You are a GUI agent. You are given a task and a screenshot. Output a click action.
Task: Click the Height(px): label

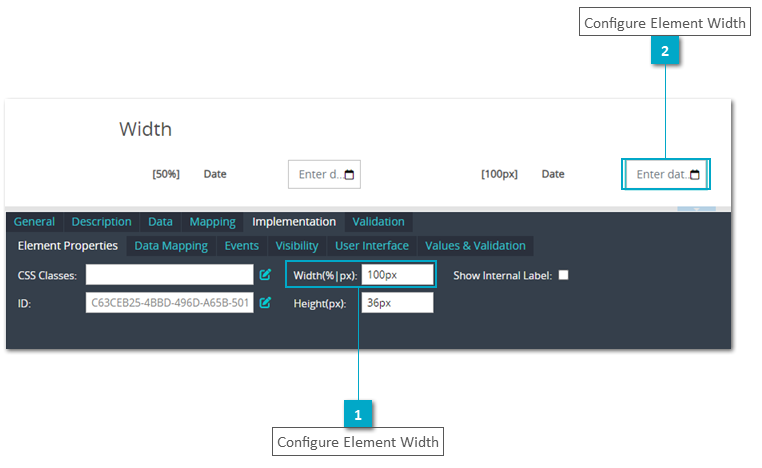point(320,304)
